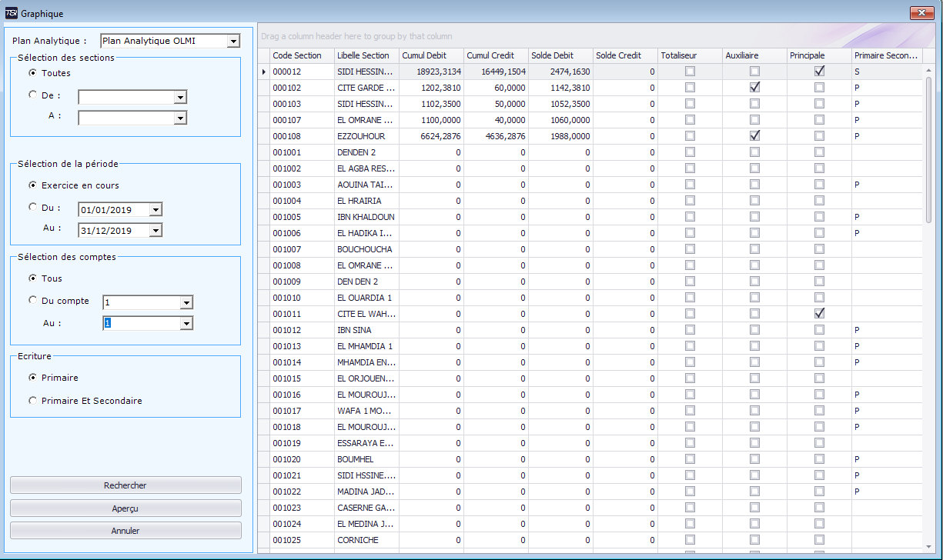Uncheck Principale for section 001011
This screenshot has height=560, width=943.
click(819, 314)
